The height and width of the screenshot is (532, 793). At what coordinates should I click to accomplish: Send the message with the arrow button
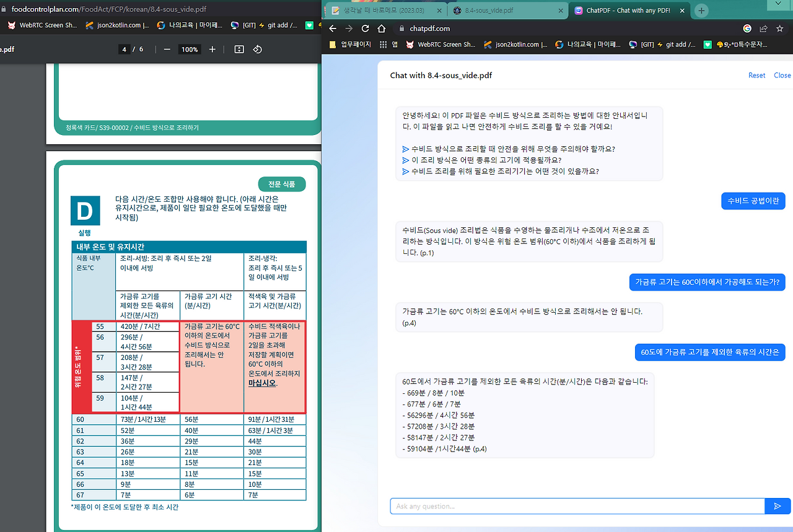(x=778, y=506)
